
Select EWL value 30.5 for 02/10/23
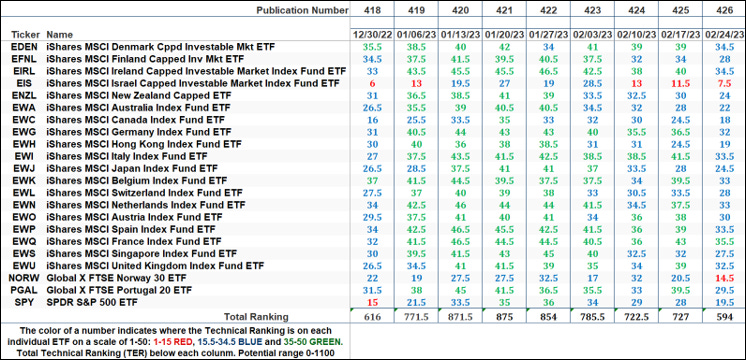(636, 193)
